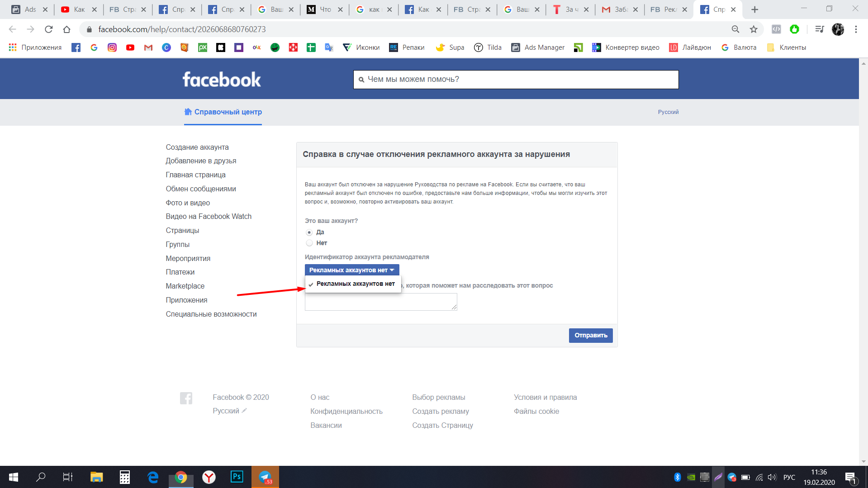Screen dimensions: 868x488
Task: Open 'Клиенты' bookmarks folder
Action: pyautogui.click(x=787, y=47)
